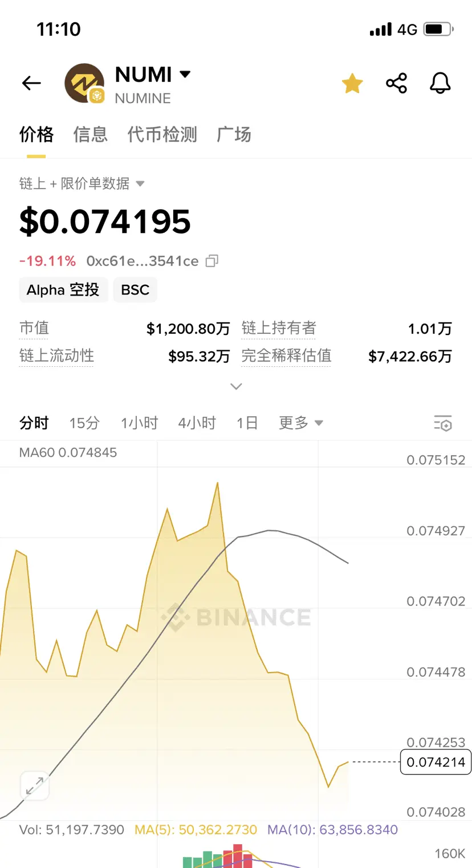Tap the Alpha 空投 tag
This screenshot has height=868, width=472.
coord(63,290)
